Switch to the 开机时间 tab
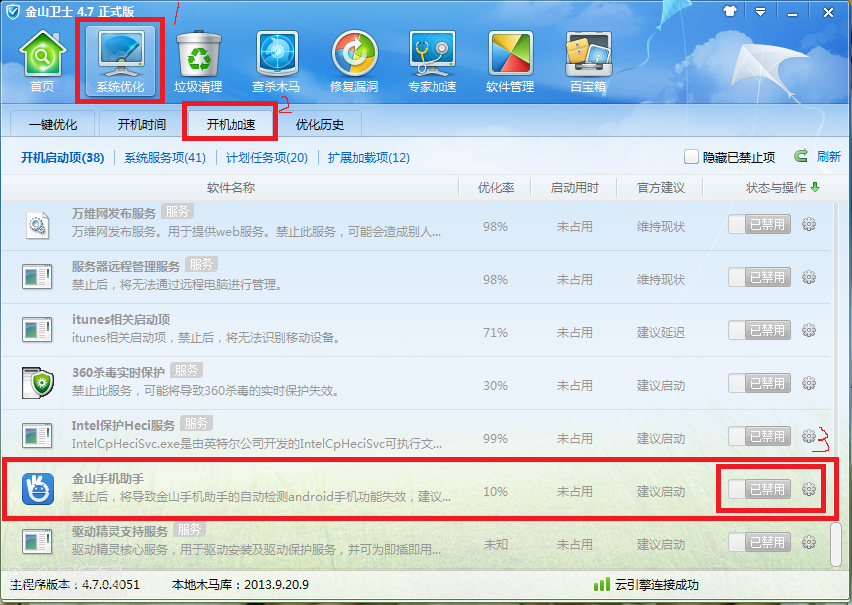The width and height of the screenshot is (852, 605). click(x=141, y=124)
